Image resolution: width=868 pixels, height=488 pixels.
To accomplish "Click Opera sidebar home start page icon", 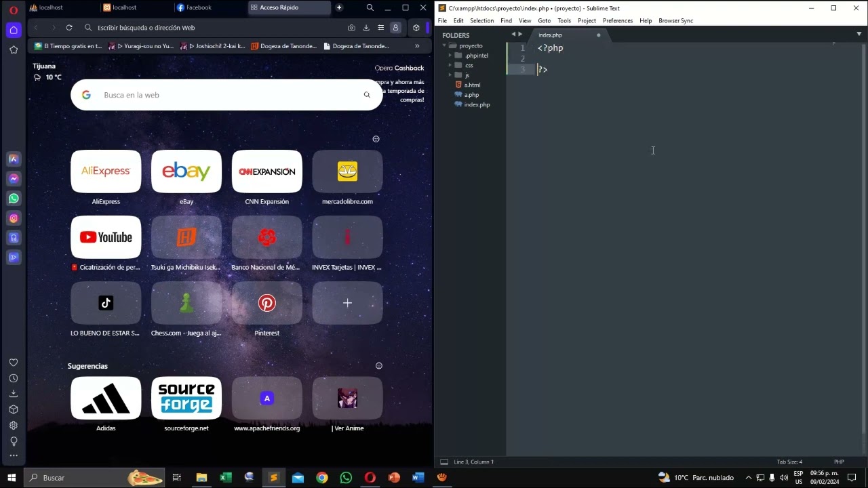I will pyautogui.click(x=14, y=30).
